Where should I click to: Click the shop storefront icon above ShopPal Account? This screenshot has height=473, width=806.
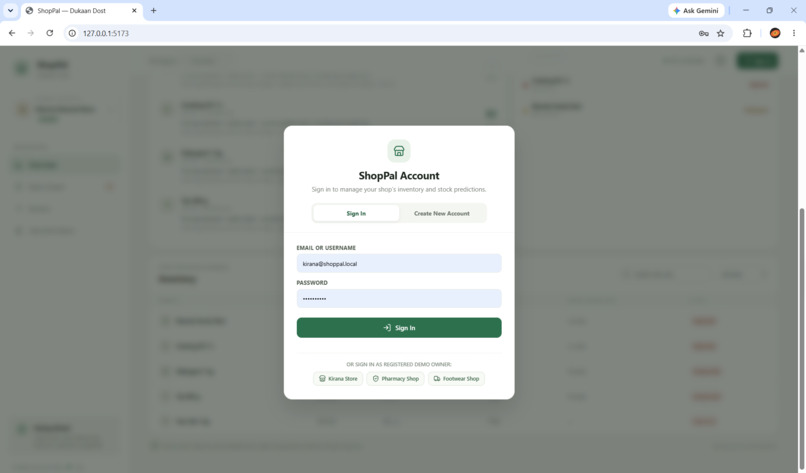(399, 151)
